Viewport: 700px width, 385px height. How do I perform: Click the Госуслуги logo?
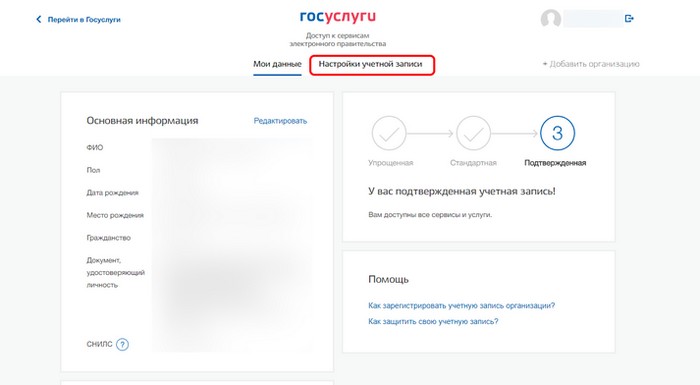338,17
